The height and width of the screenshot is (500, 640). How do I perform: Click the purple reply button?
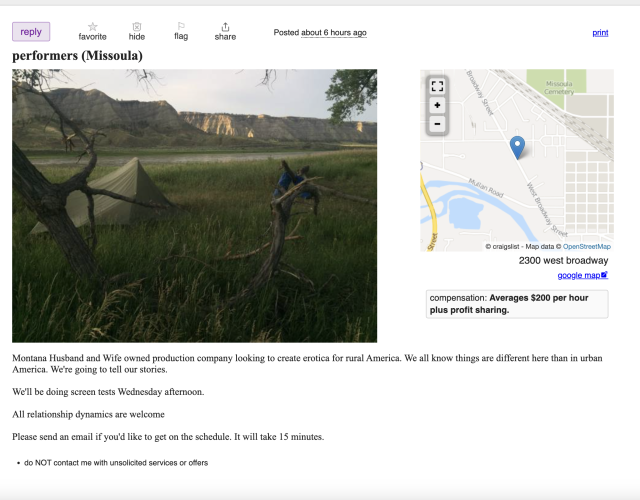[x=31, y=32]
